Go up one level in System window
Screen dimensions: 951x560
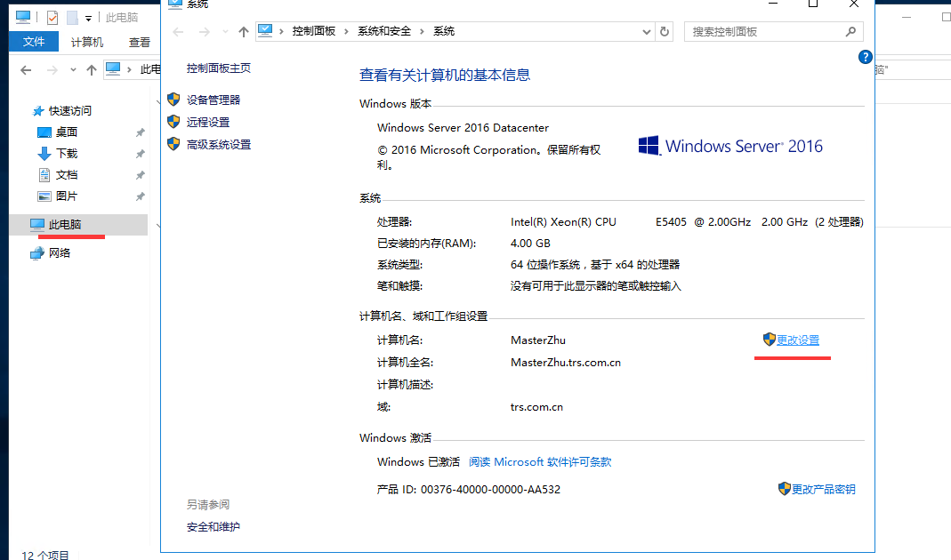point(244,31)
